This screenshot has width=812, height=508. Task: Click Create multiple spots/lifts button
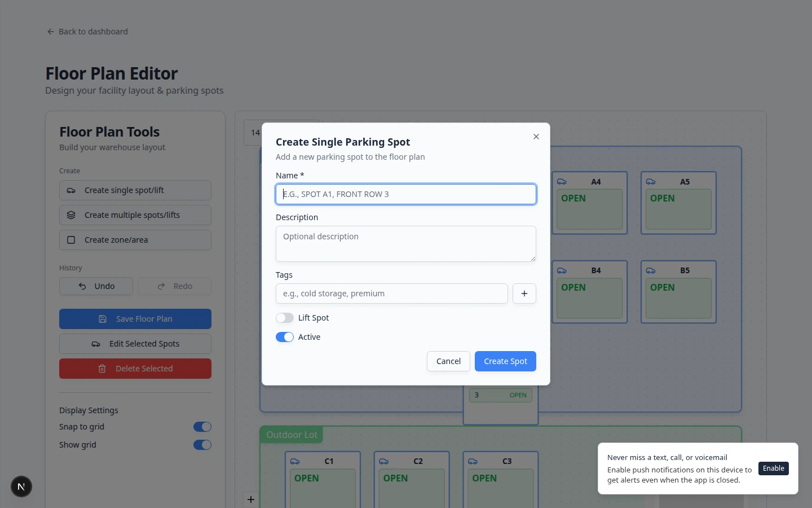coord(135,215)
